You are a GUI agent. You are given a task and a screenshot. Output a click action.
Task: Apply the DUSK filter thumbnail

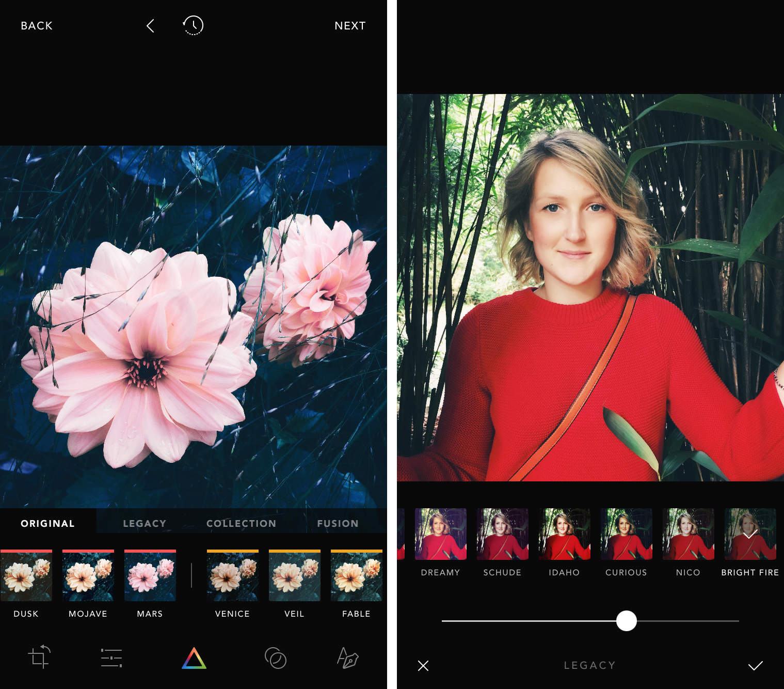click(x=26, y=575)
